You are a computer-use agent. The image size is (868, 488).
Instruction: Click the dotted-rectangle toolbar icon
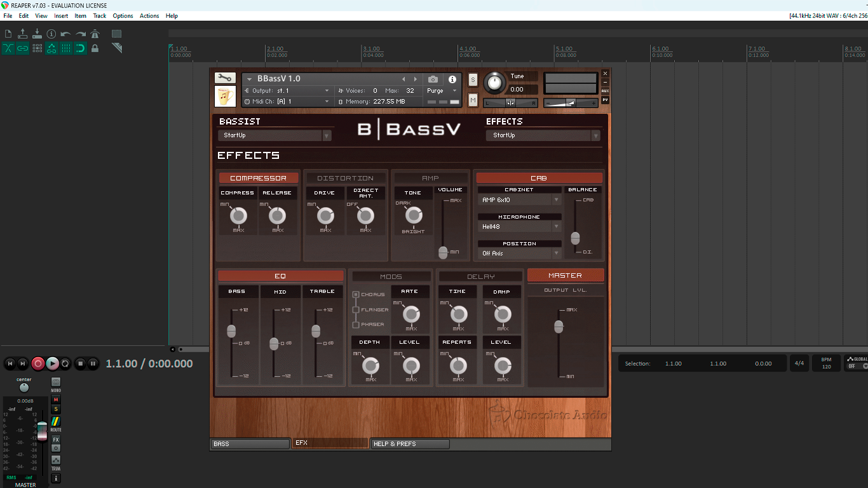pos(117,34)
